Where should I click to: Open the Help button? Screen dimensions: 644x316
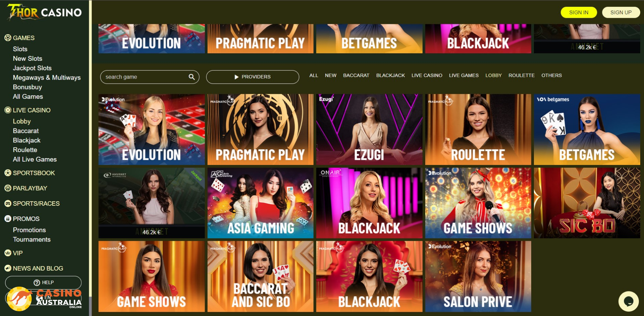tap(43, 283)
